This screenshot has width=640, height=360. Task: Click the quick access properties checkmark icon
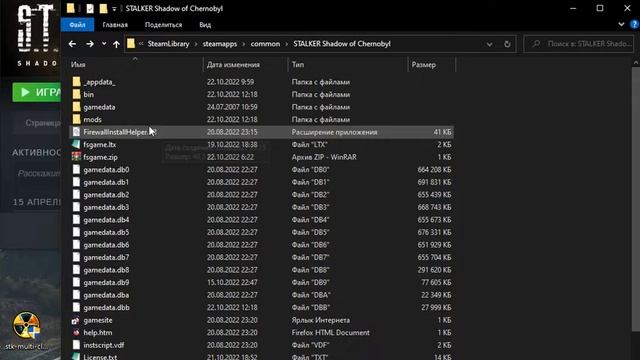[x=90, y=9]
